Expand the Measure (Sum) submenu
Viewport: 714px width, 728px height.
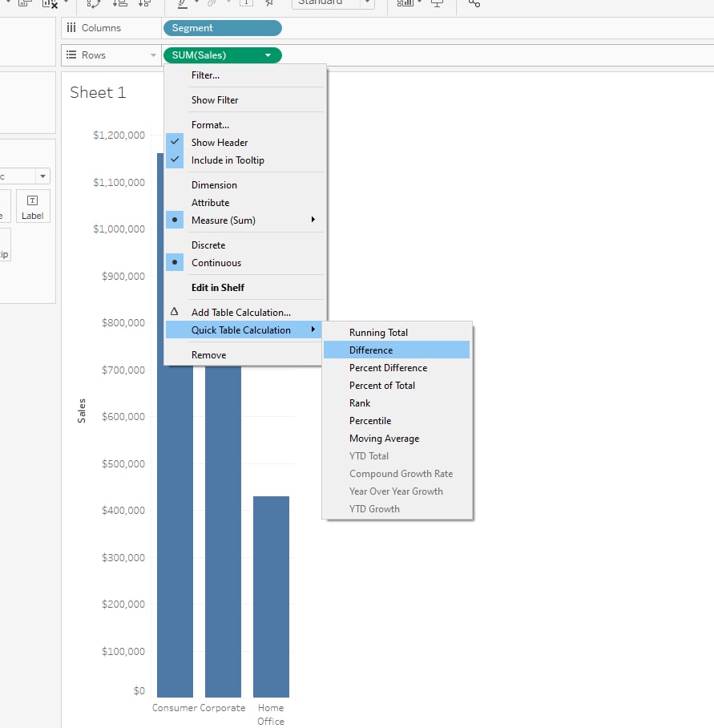tap(313, 220)
